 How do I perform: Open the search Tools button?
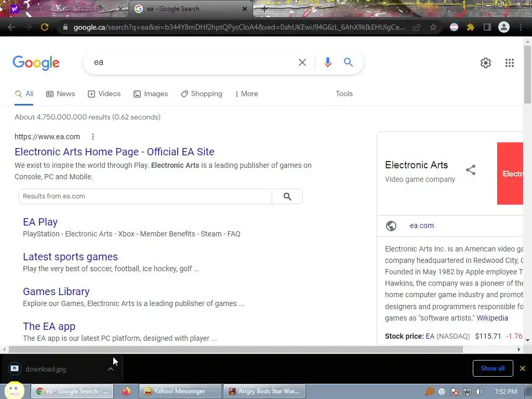(x=344, y=94)
